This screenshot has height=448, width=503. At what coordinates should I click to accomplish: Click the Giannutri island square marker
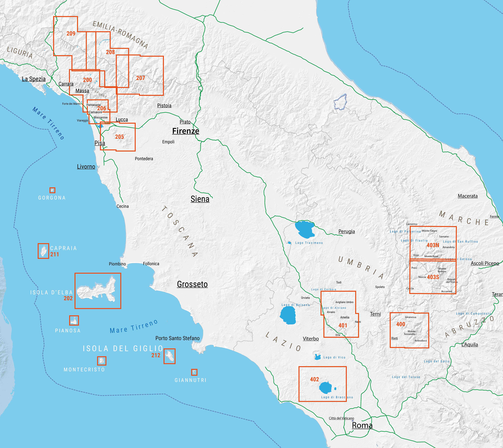click(194, 372)
